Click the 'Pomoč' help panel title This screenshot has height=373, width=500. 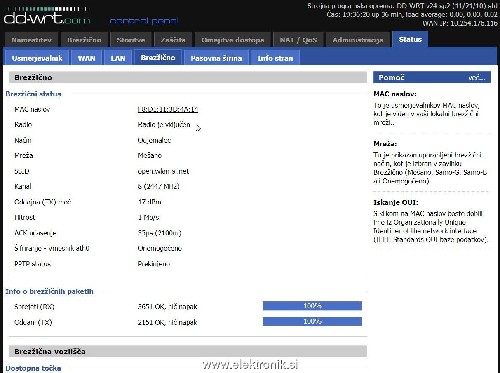(391, 77)
